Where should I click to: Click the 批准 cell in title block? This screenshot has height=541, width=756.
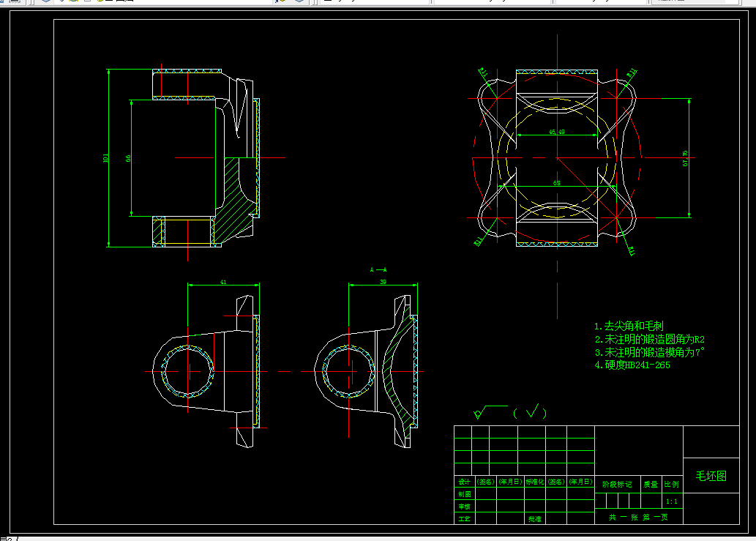coord(535,519)
